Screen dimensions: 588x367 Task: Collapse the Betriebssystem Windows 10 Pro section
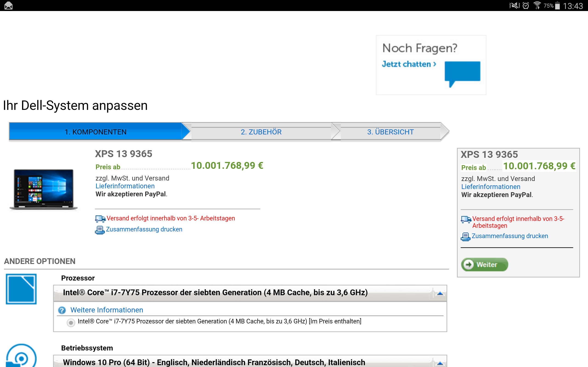[440, 363]
